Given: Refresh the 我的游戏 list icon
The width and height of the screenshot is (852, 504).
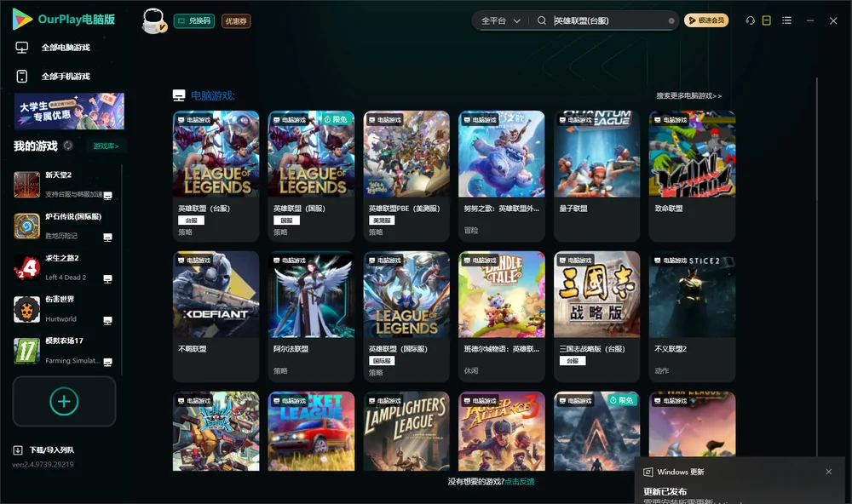Looking at the screenshot, I should [68, 146].
